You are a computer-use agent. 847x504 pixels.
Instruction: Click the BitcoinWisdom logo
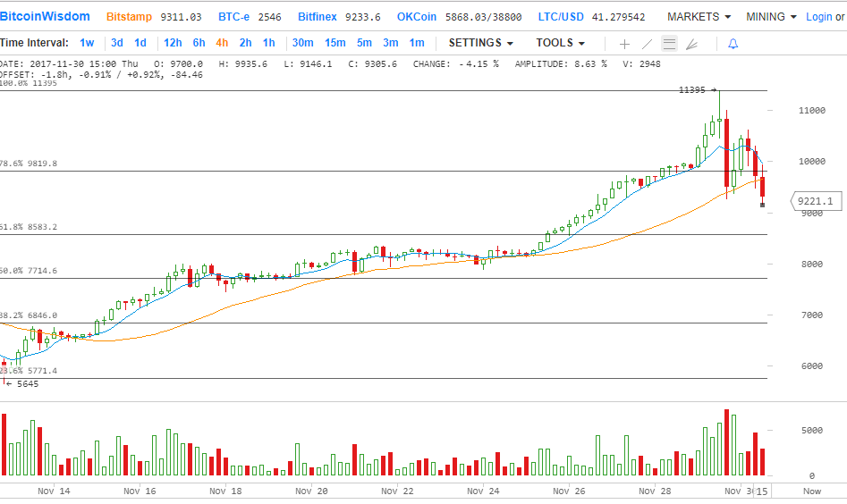coord(46,17)
